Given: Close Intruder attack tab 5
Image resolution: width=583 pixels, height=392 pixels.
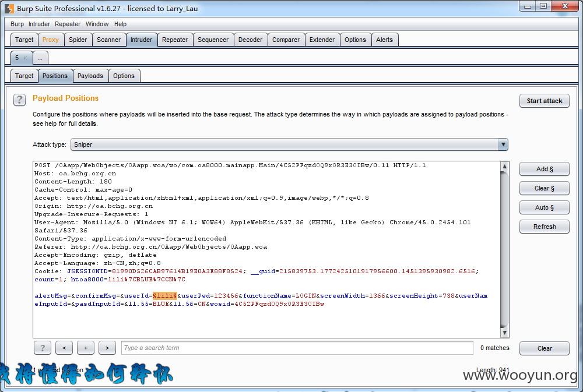Looking at the screenshot, I should click(25, 58).
